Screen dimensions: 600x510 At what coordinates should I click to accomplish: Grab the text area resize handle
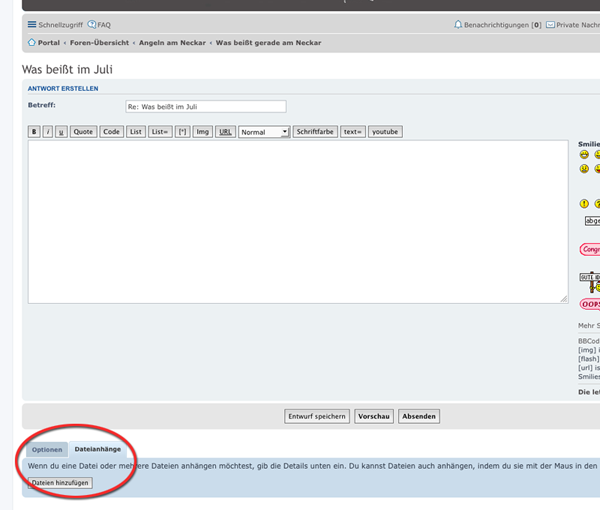point(564,299)
